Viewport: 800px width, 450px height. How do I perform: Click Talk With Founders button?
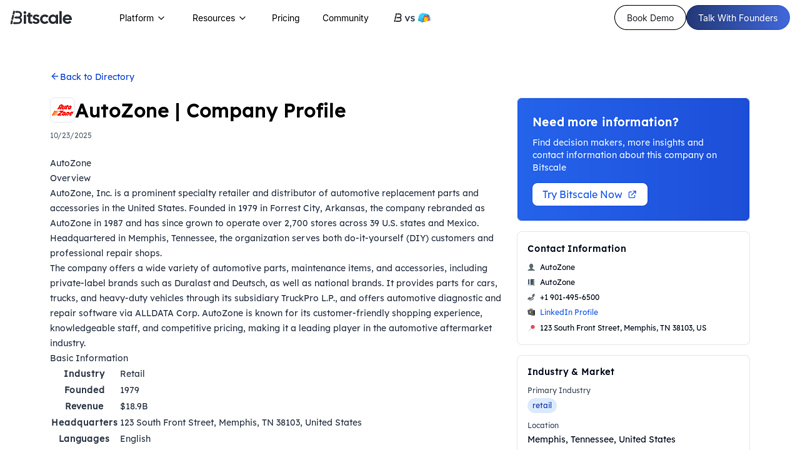click(x=737, y=18)
